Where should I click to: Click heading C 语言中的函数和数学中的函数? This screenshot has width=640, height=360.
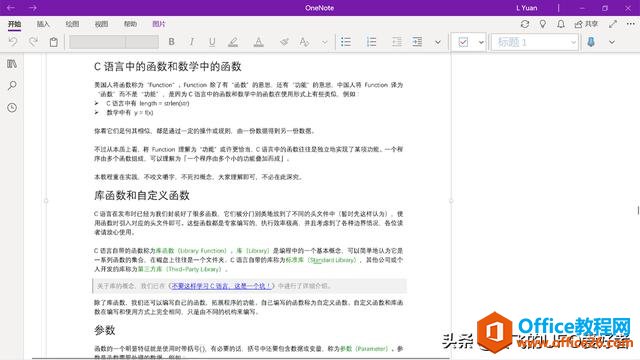coord(168,67)
